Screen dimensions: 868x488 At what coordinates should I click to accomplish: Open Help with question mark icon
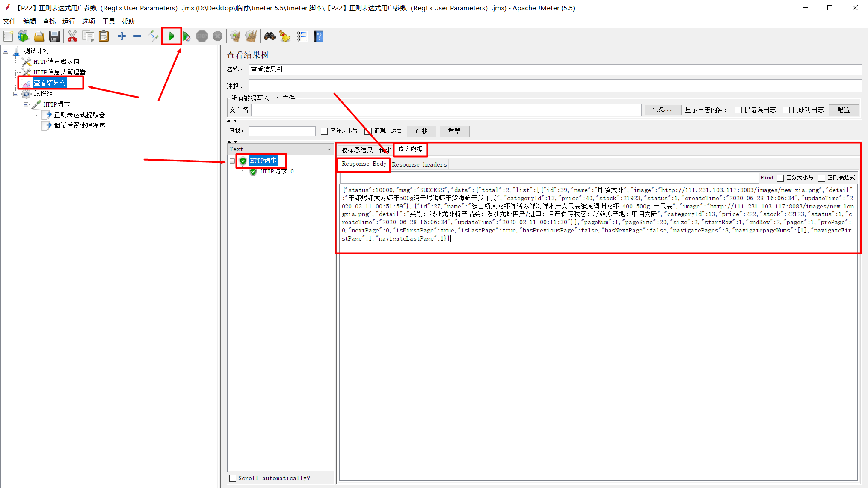pyautogui.click(x=318, y=36)
